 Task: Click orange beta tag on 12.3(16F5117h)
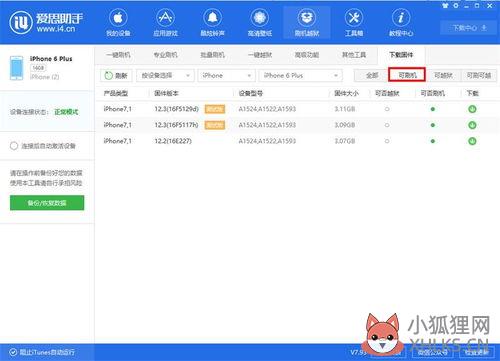click(x=215, y=125)
